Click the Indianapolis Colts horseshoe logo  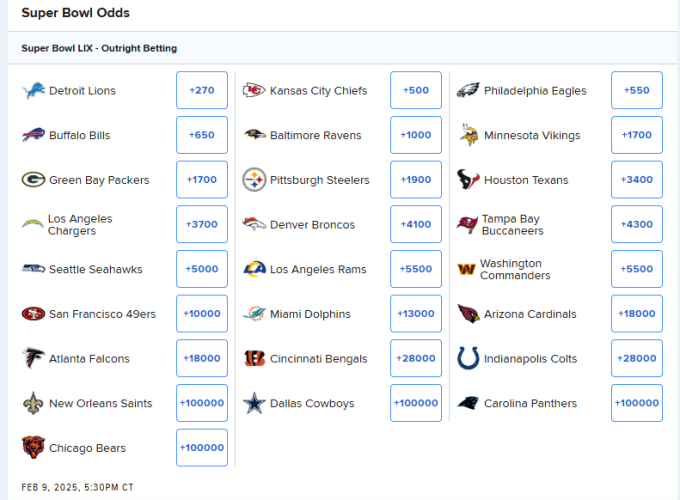click(x=468, y=358)
